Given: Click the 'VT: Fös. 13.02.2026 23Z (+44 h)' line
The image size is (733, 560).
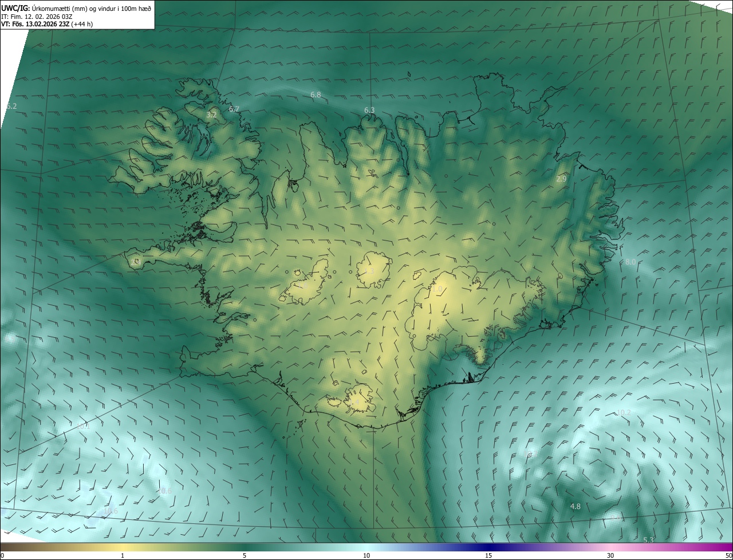Looking at the screenshot, I should pyautogui.click(x=47, y=24).
